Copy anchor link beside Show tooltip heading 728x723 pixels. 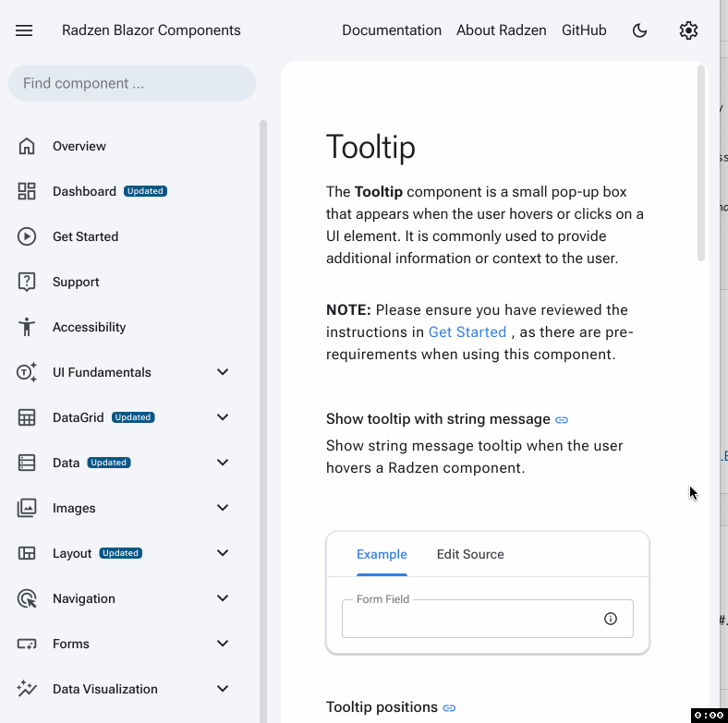[x=562, y=420]
